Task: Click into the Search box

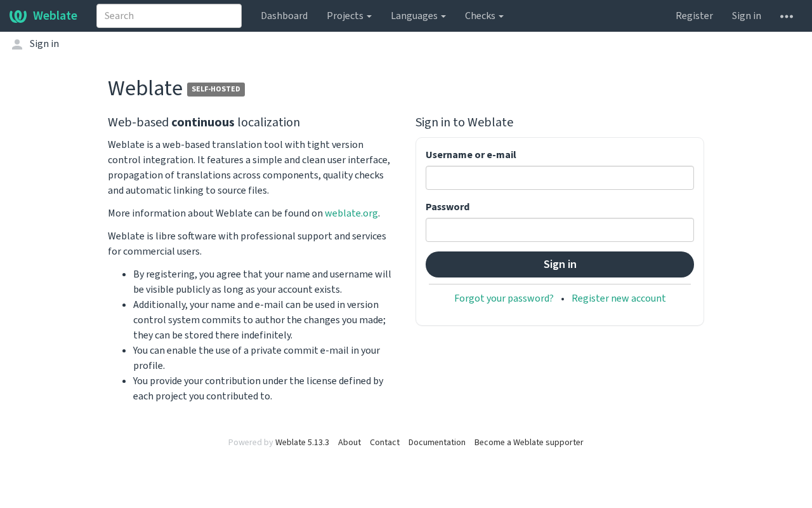Action: point(169,16)
